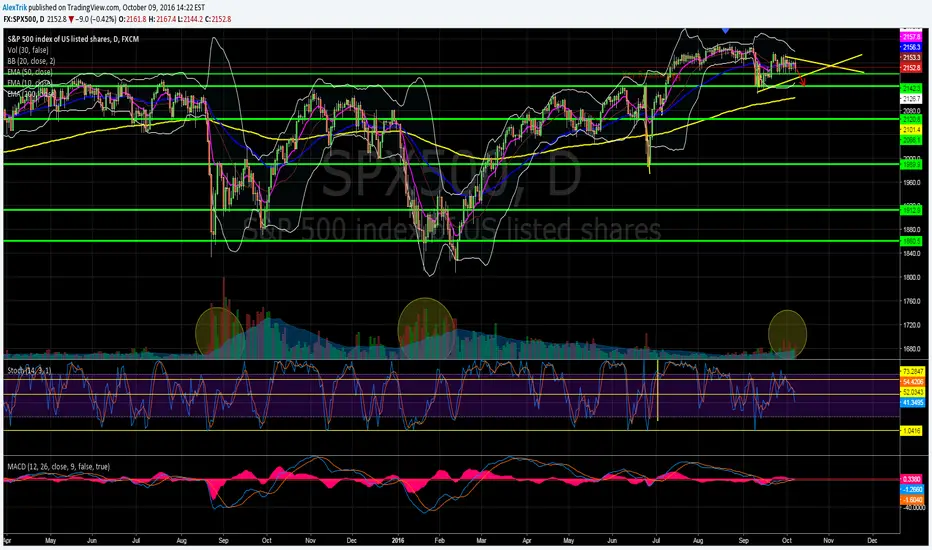Click the yellow ellipse over September 2015 volume
932x550 pixels.
point(220,331)
